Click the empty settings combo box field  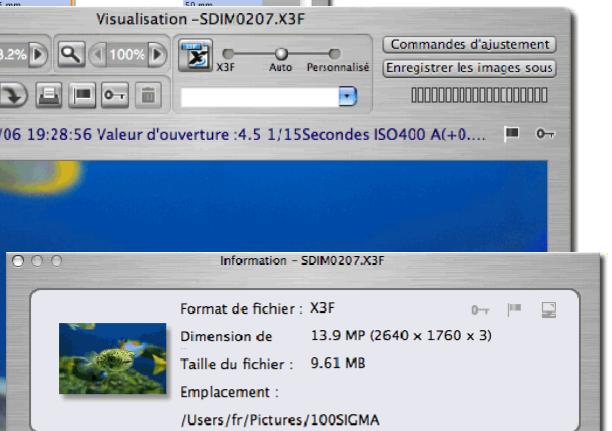(260, 97)
